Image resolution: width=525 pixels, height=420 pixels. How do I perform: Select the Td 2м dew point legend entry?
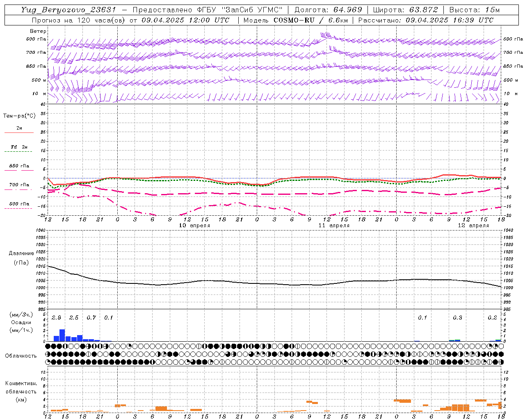[x=19, y=147]
